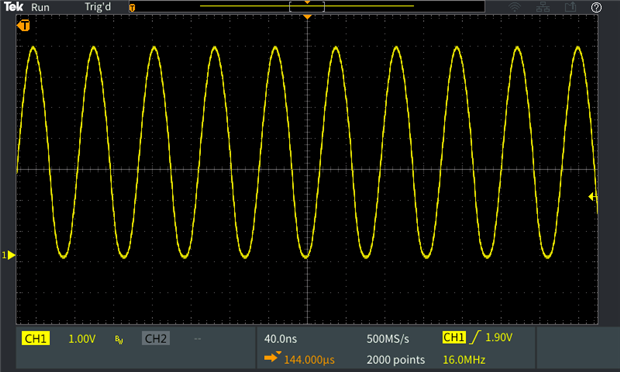Click the Run acquisition status
The image size is (620, 372).
tap(40, 8)
